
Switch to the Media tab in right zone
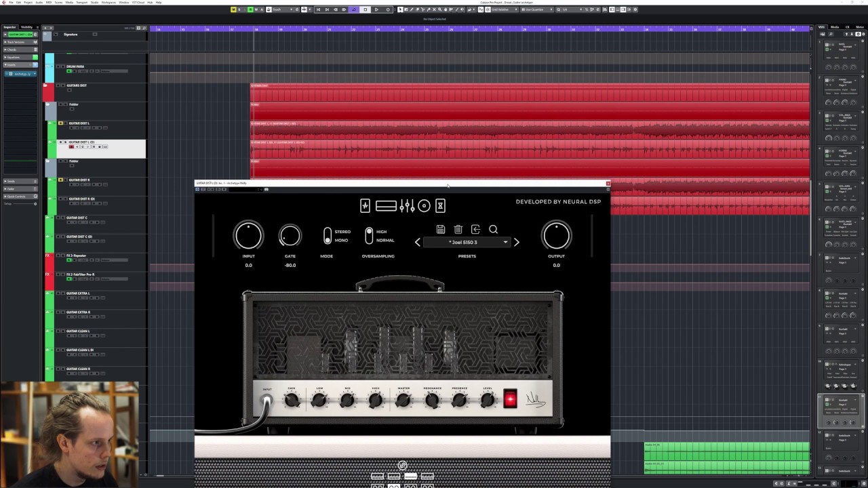835,27
